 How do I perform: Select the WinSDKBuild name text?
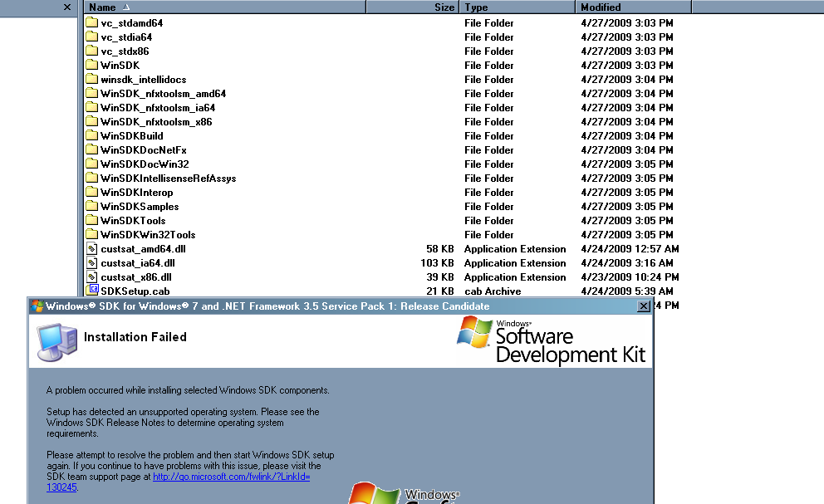coord(132,135)
